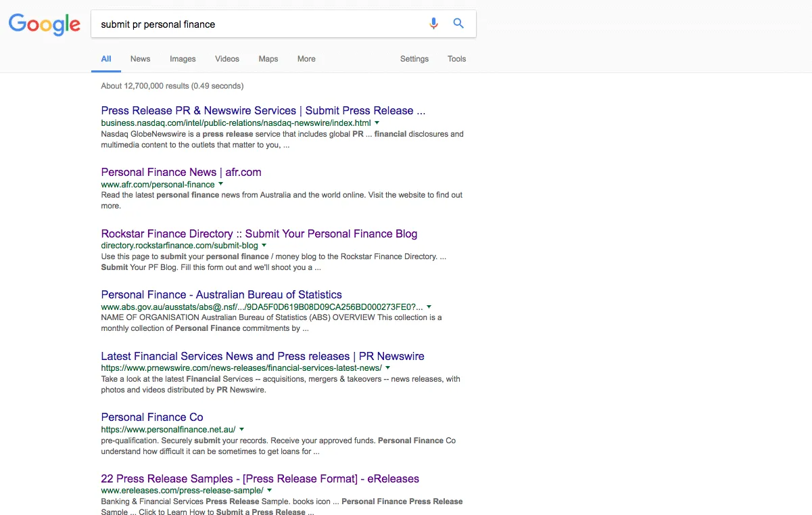The image size is (812, 515).
Task: Open the Settings menu
Action: 414,59
